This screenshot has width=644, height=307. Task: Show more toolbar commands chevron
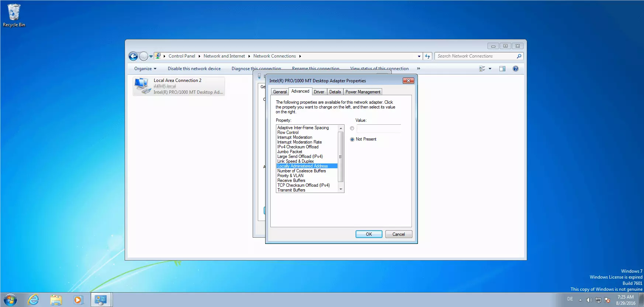(419, 69)
